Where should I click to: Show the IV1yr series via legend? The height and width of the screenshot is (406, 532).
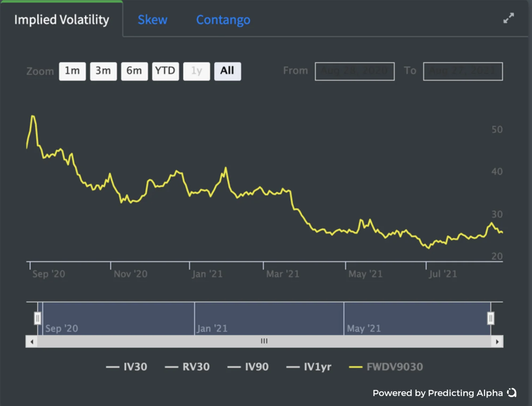coord(309,367)
